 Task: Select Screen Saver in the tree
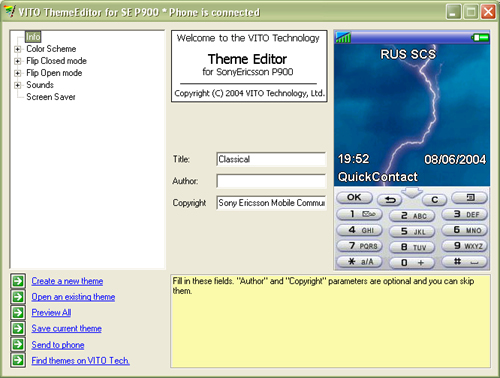(x=51, y=97)
